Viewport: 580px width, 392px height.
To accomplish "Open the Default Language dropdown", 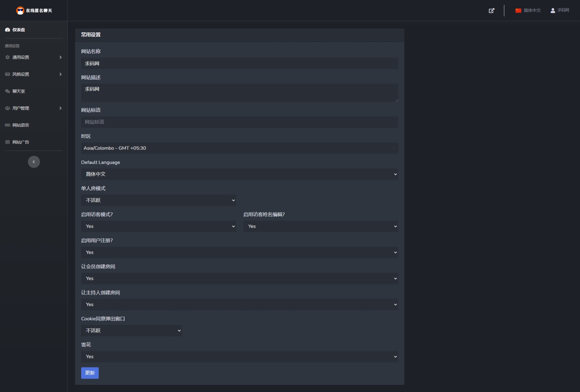I will pos(239,174).
